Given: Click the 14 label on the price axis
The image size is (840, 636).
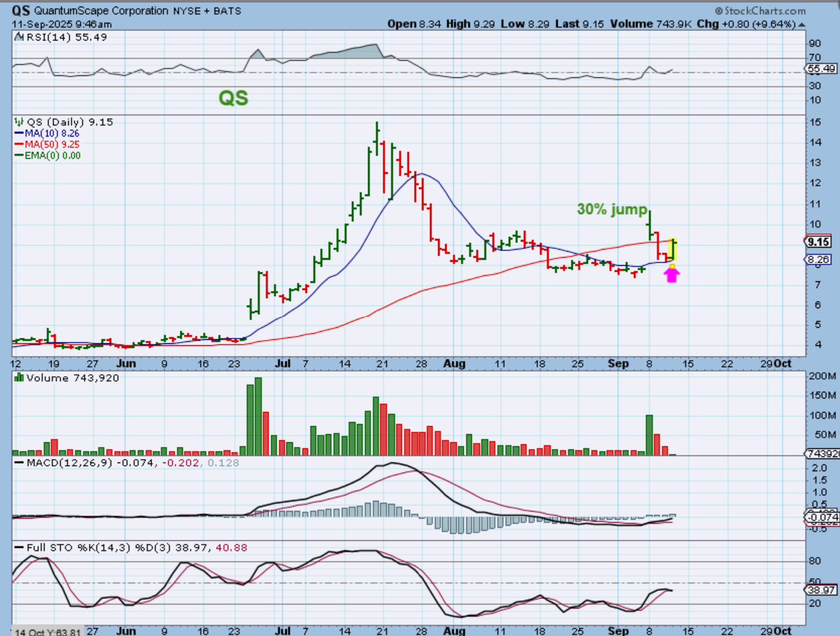Looking at the screenshot, I should pos(814,143).
